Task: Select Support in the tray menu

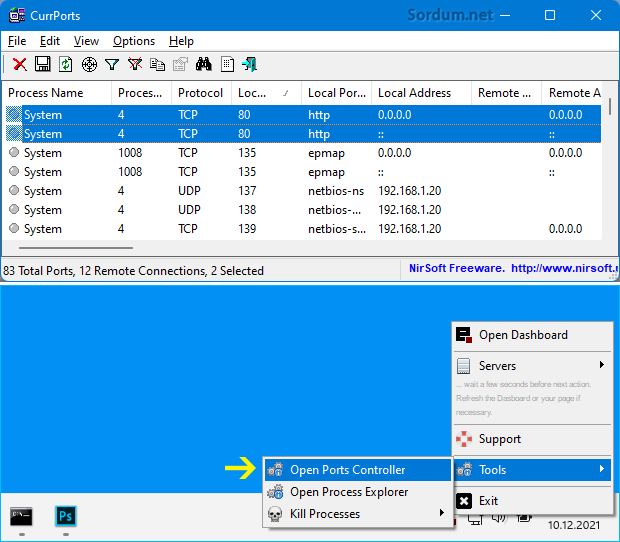Action: pos(532,439)
